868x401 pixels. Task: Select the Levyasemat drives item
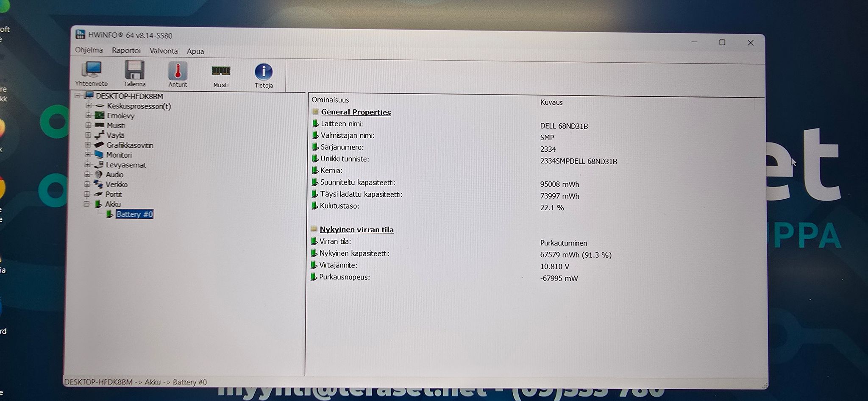click(x=126, y=165)
